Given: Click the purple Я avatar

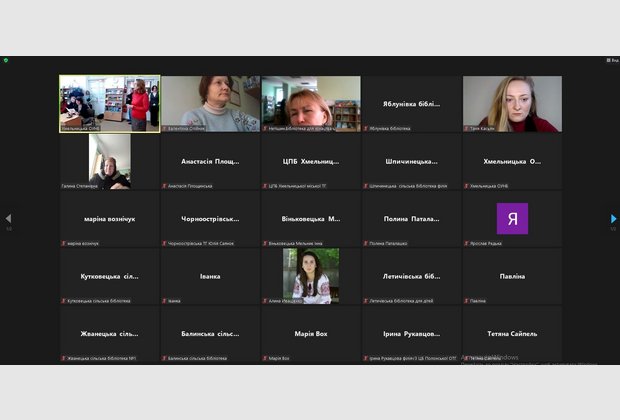Looking at the screenshot, I should (512, 219).
